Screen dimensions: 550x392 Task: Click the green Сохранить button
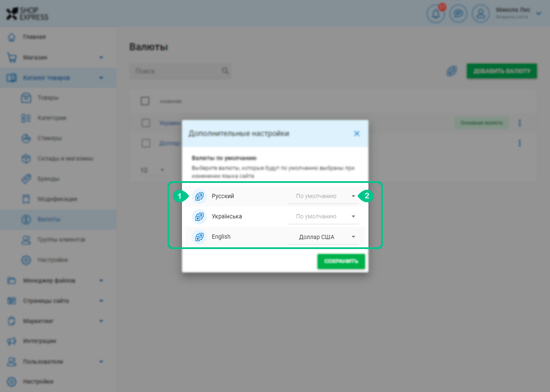[x=341, y=261]
